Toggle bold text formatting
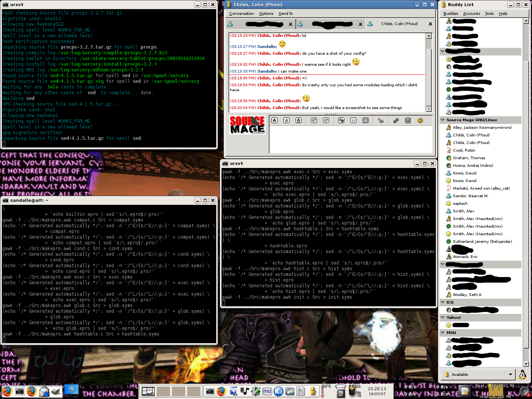 274,120
